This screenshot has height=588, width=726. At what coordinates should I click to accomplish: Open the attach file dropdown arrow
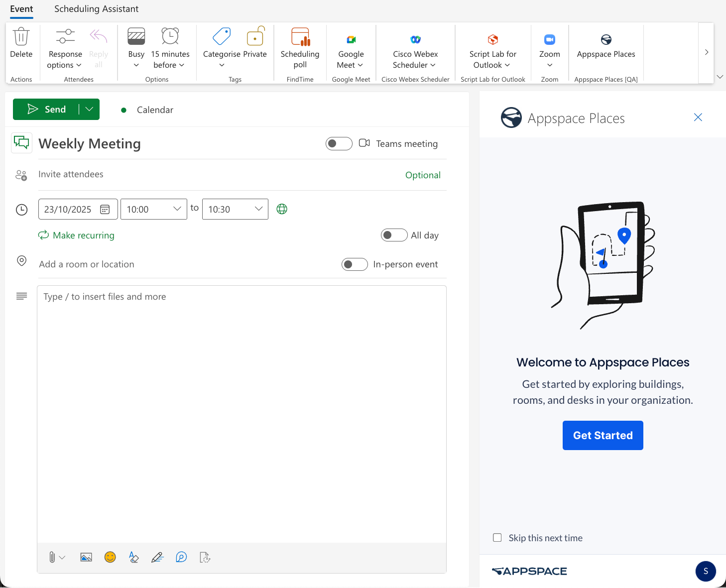[x=62, y=558]
